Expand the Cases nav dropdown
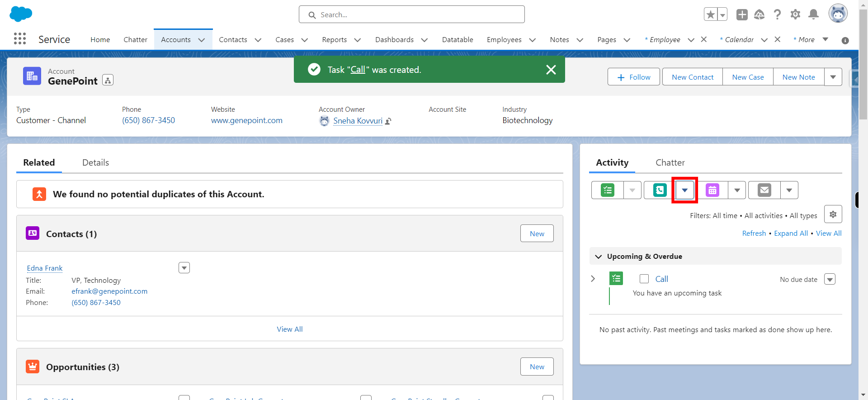The width and height of the screenshot is (868, 400). (x=305, y=40)
